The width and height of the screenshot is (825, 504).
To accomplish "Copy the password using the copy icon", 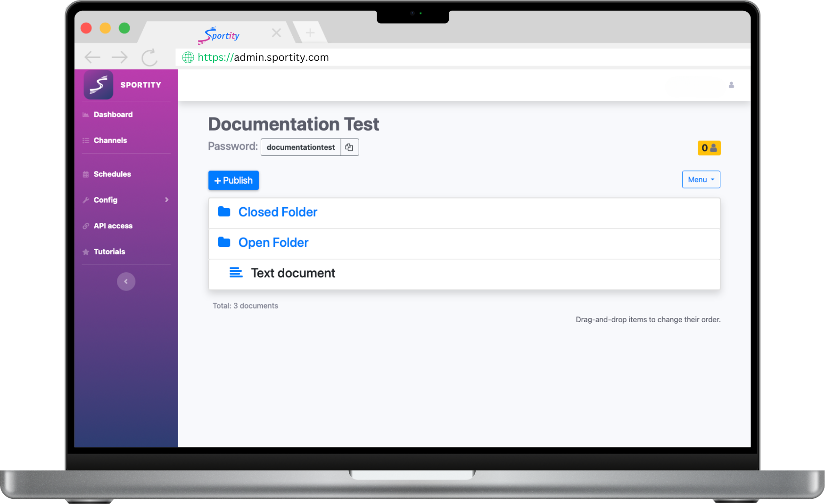I will (349, 147).
